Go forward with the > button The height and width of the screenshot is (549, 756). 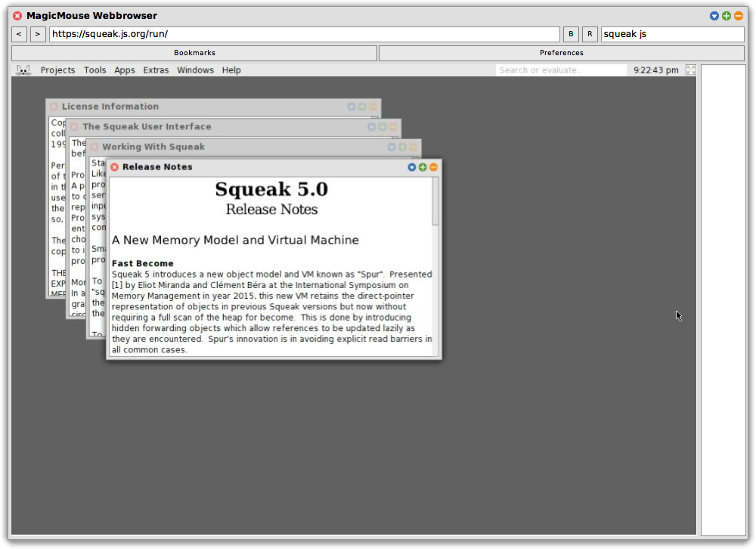[x=38, y=34]
